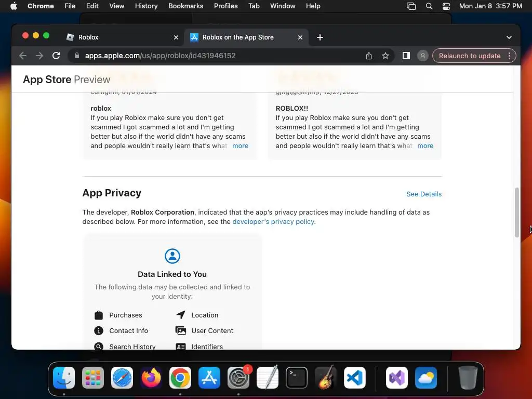Open the Chrome application menu
The height and width of the screenshot is (399, 532).
pos(41,6)
